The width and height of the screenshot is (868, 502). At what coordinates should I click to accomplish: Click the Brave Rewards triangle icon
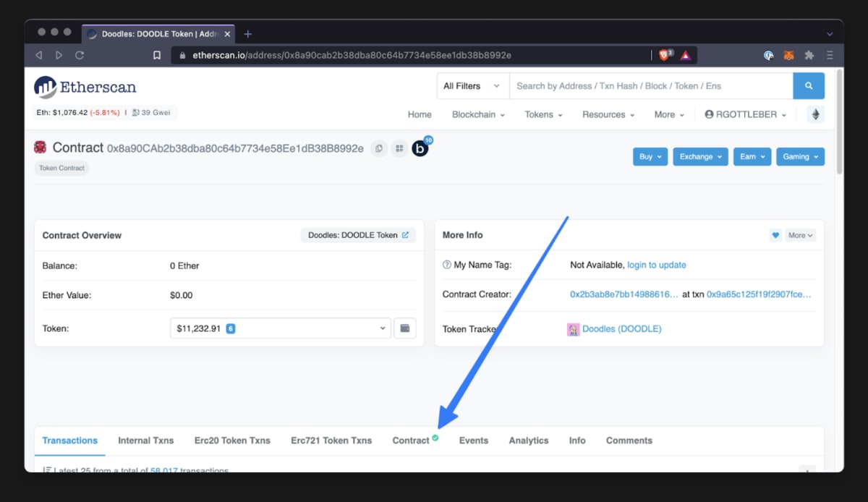tap(685, 55)
